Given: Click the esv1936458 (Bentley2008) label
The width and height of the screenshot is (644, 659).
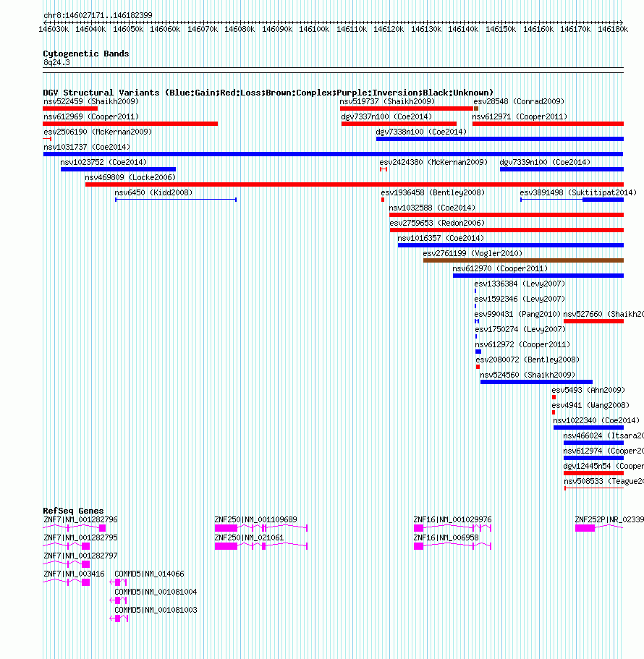Looking at the screenshot, I should click(433, 192).
